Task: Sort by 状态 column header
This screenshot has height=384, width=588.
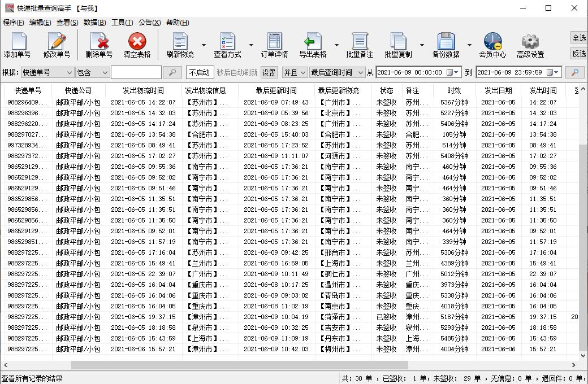Action: click(x=386, y=90)
